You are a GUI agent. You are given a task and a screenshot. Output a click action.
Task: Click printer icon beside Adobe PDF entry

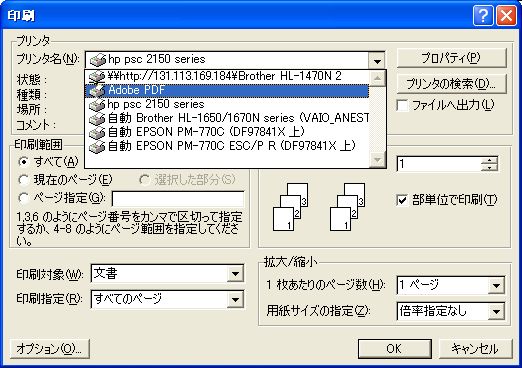pyautogui.click(x=97, y=90)
